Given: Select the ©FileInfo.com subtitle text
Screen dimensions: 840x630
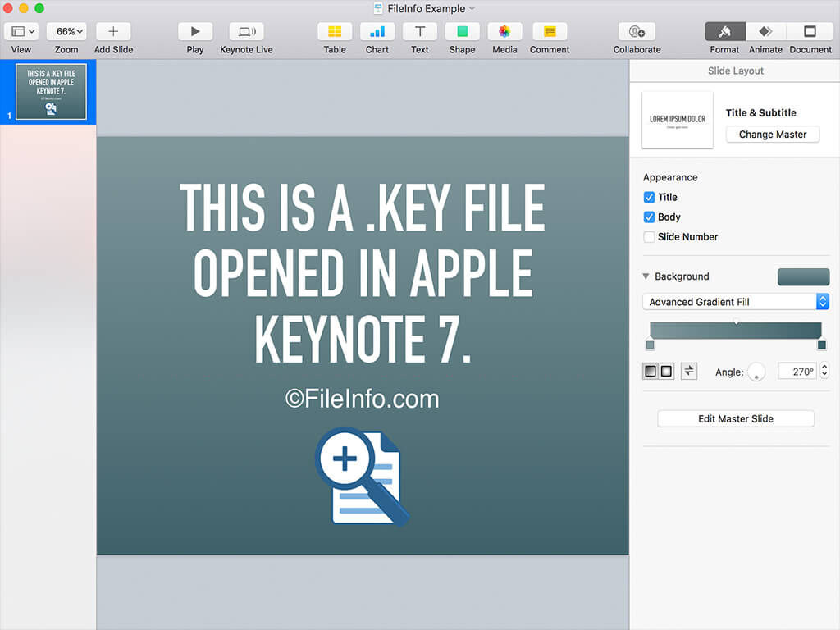Looking at the screenshot, I should click(362, 399).
